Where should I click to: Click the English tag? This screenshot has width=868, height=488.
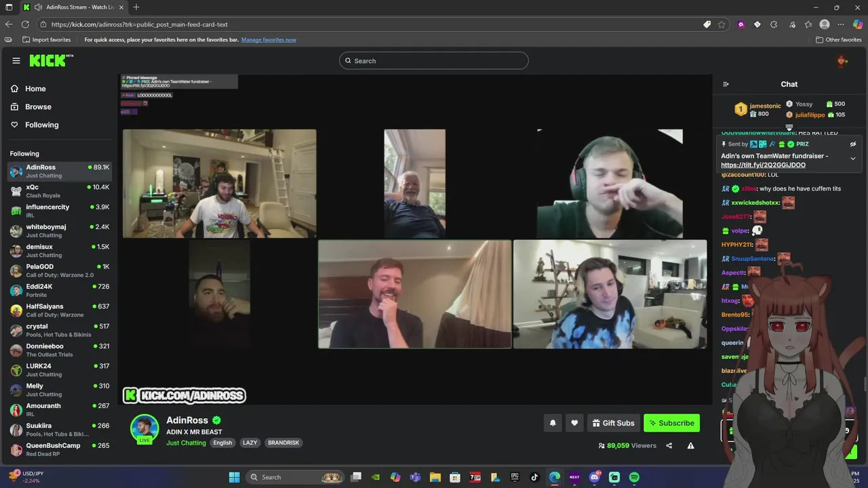tap(222, 443)
